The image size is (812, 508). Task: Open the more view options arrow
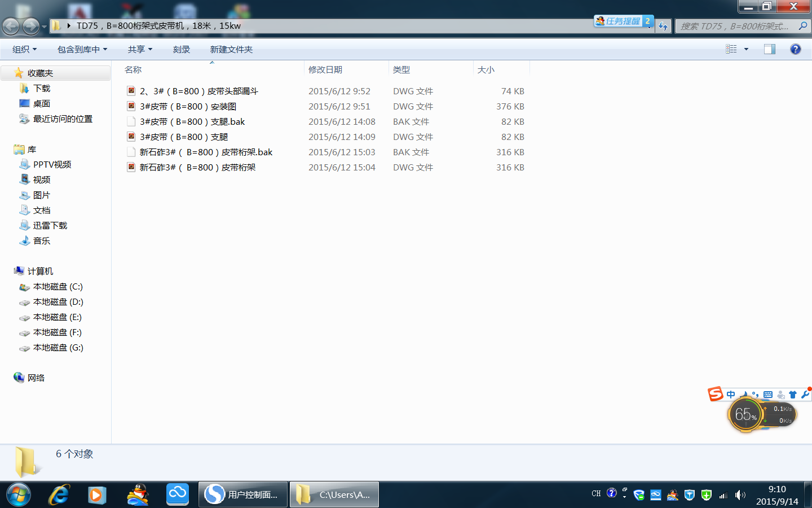tap(746, 49)
